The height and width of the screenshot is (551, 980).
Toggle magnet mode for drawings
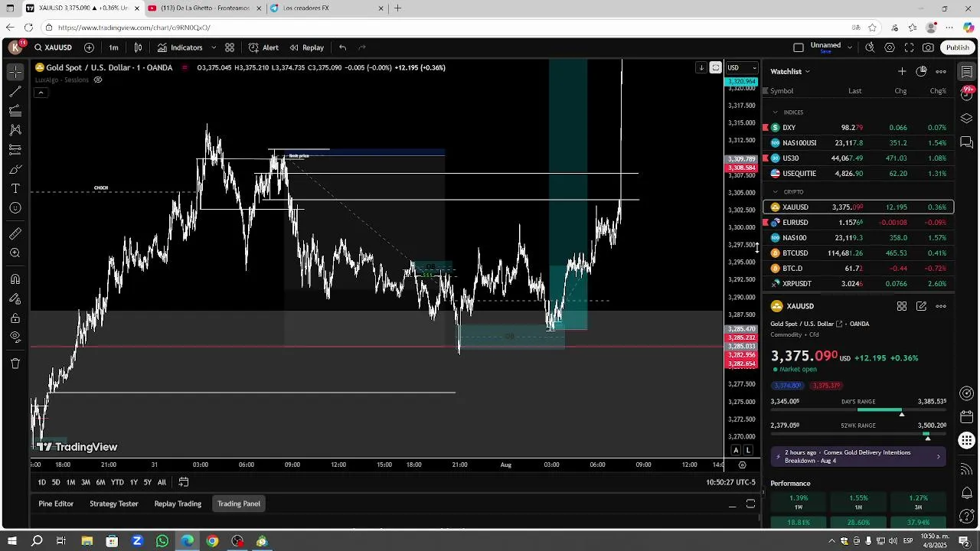point(15,279)
